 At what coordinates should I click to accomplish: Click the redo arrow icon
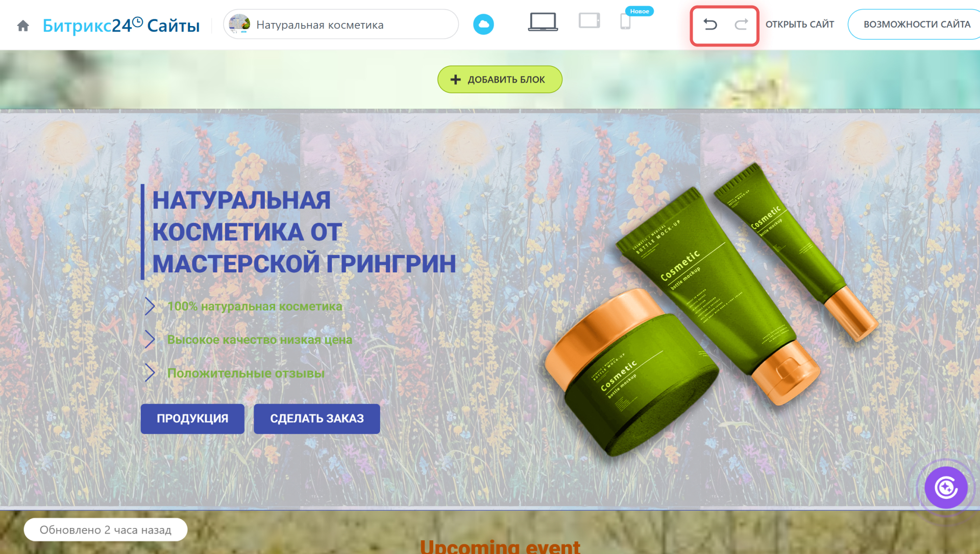pos(741,24)
